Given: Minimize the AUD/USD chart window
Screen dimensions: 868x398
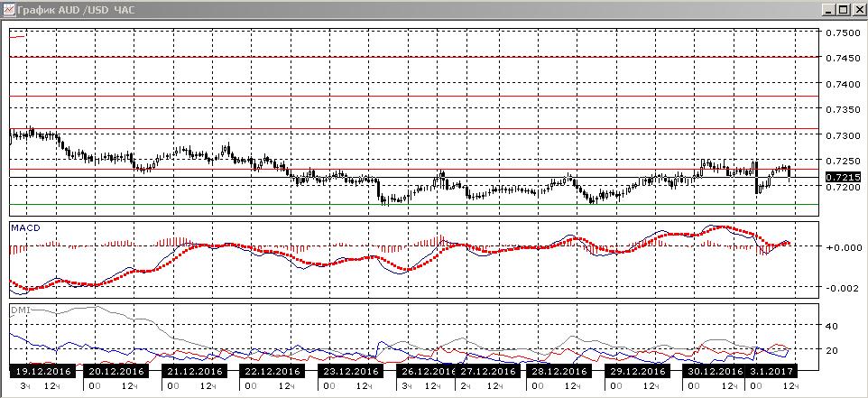Looking at the screenshot, I should coord(828,9).
